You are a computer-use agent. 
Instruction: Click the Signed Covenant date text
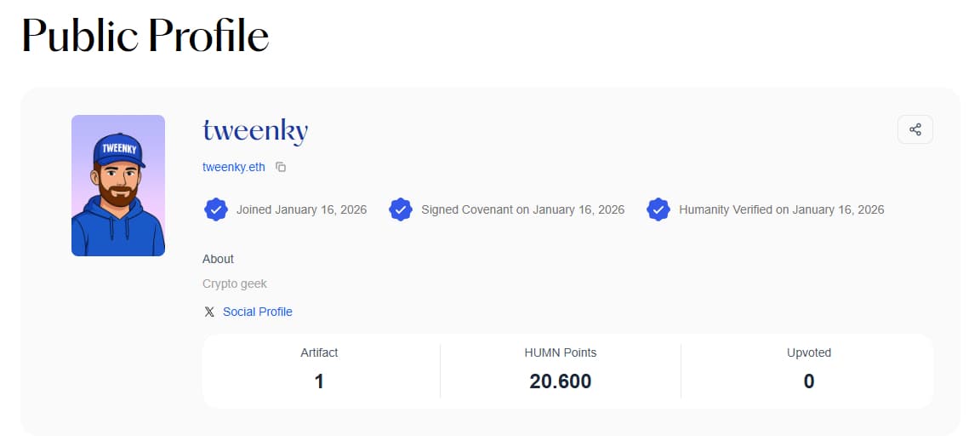[x=522, y=209]
